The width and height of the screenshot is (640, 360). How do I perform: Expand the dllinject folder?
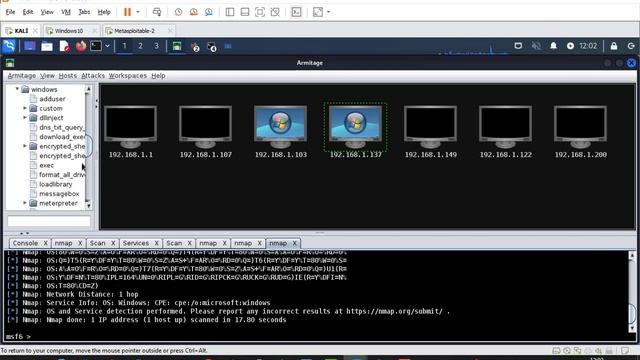point(25,118)
